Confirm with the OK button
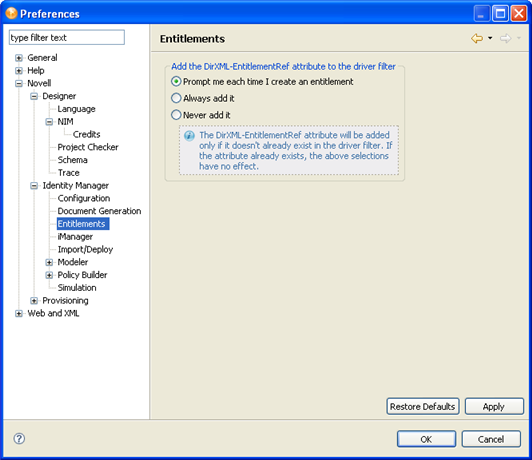532x460 pixels. point(426,439)
